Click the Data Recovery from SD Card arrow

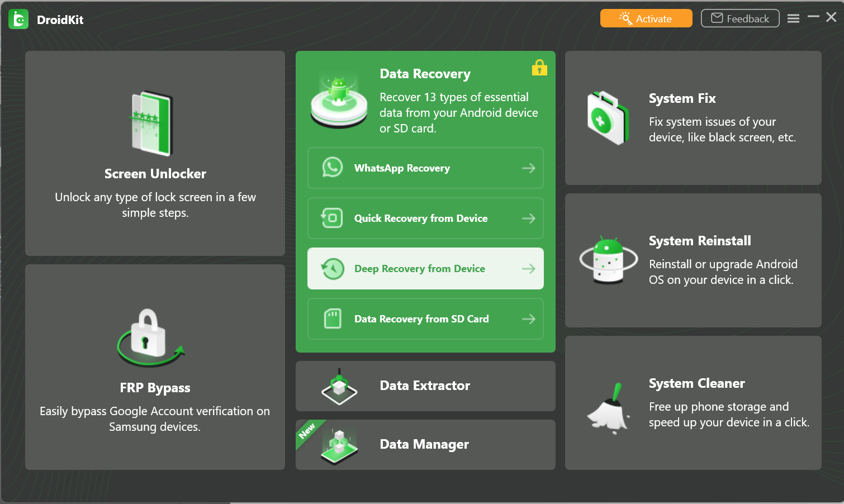pos(529,319)
